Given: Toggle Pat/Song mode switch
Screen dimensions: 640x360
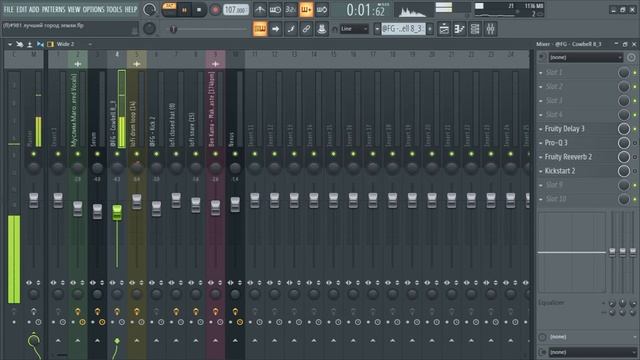Looking at the screenshot, I should pos(169,9).
